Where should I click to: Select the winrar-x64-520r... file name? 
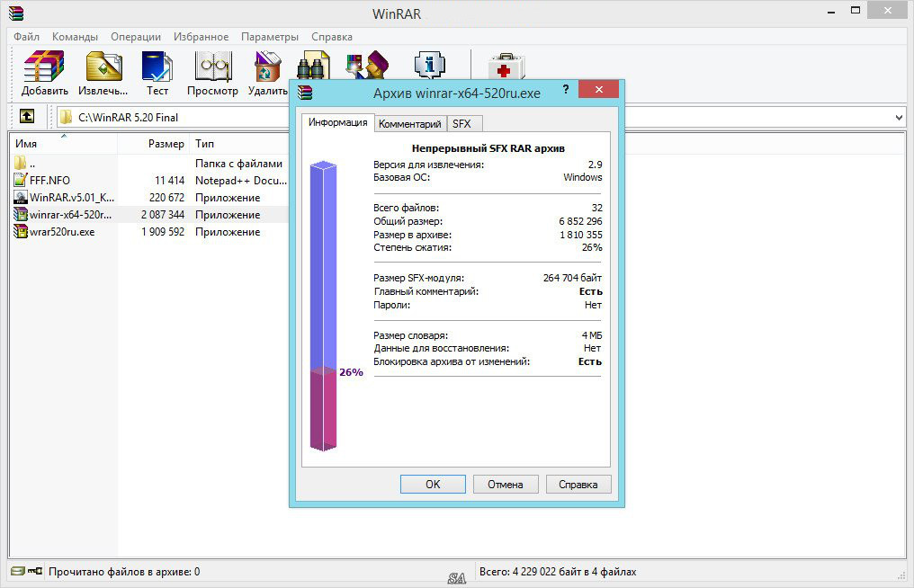(x=70, y=215)
